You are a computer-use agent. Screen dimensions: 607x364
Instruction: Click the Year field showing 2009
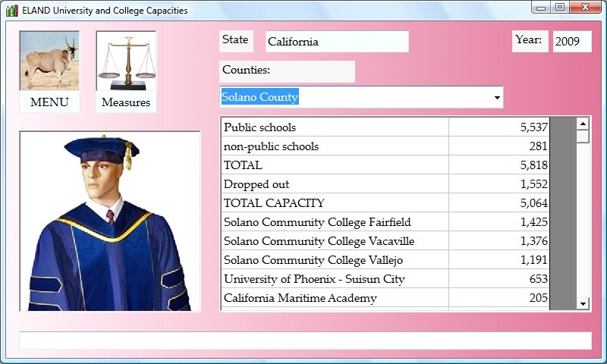tap(571, 42)
